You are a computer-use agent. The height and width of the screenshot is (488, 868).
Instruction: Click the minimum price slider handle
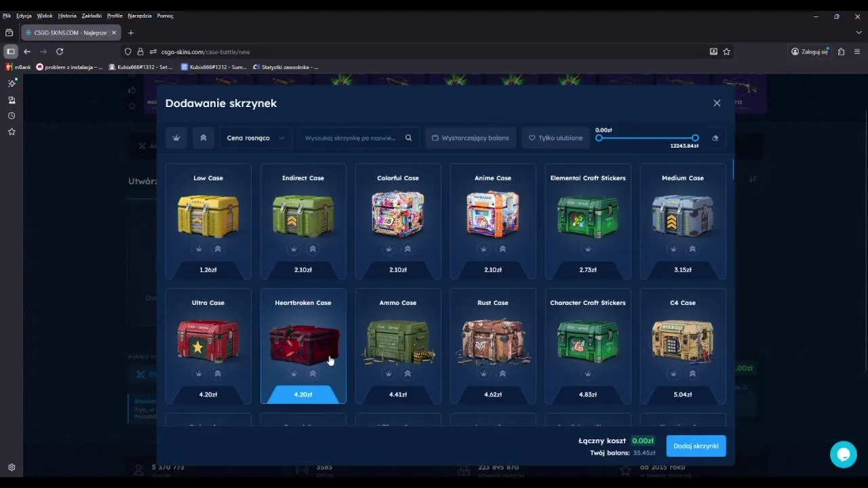coord(599,138)
